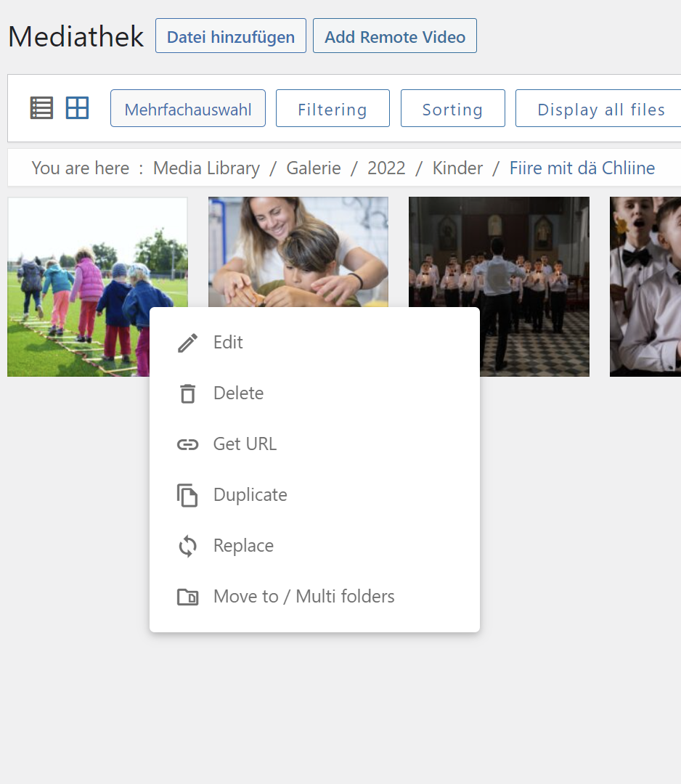Viewport: 681px width, 784px height.
Task: Select Move to / Multi folders entry
Action: (303, 597)
